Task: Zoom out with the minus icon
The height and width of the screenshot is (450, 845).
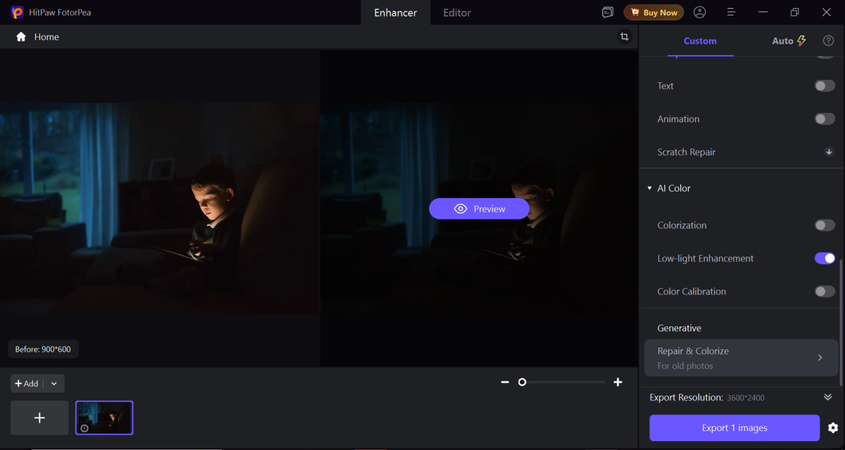Action: pyautogui.click(x=505, y=382)
